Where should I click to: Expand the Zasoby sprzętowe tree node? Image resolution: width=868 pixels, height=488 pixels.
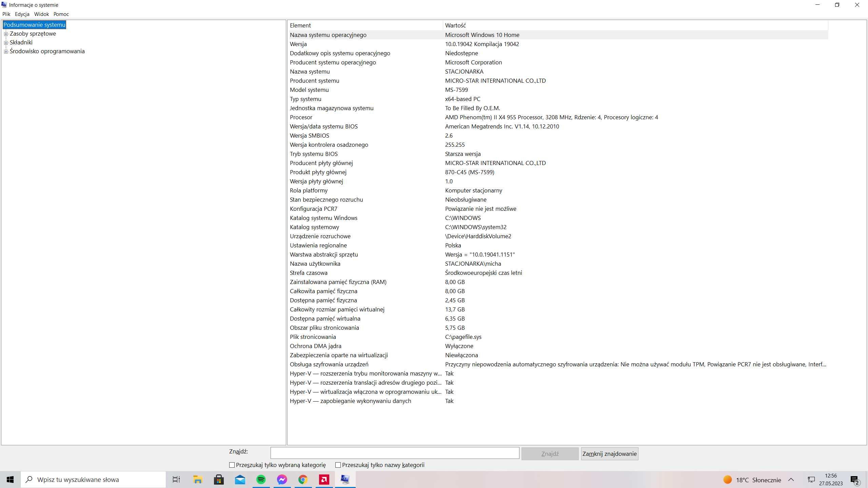click(6, 34)
